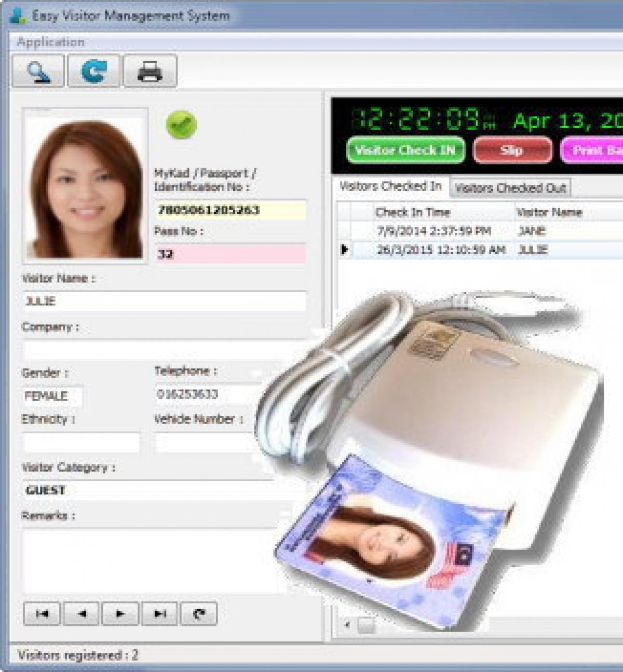Go to the previous visitor record
Screen dimensions: 623x672
pos(81,614)
